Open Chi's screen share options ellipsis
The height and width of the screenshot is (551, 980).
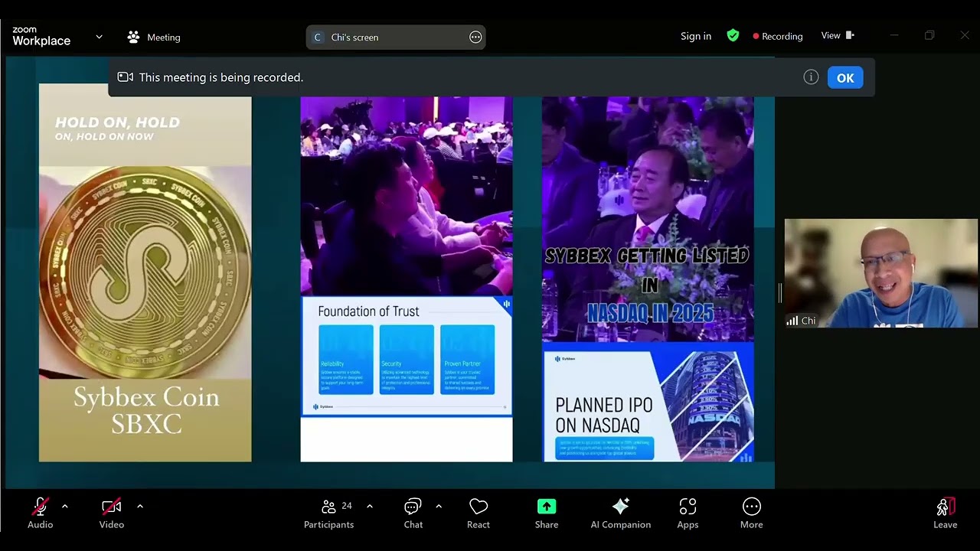tap(475, 37)
